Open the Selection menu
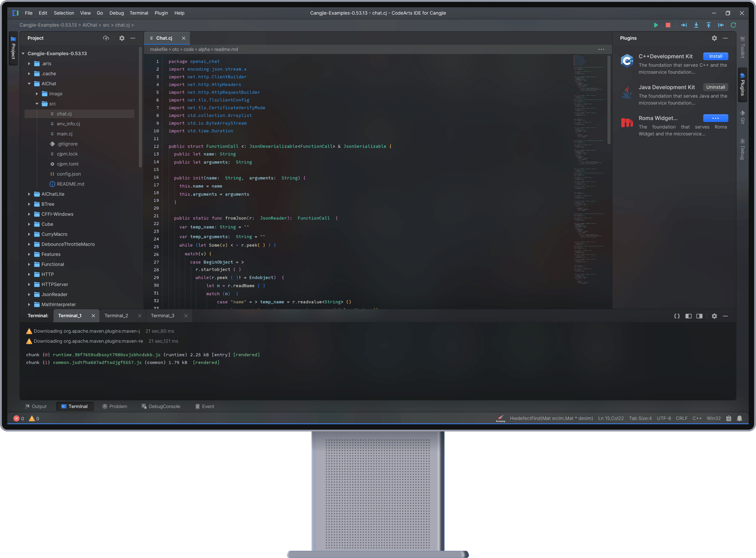Viewport: 756px width, 558px height. (x=64, y=13)
